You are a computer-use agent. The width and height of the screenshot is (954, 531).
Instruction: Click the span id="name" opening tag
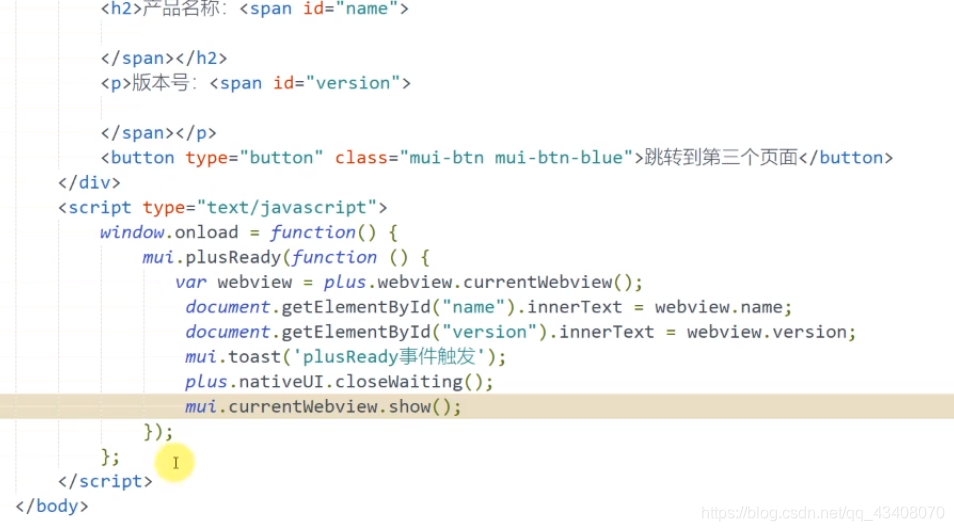(x=324, y=9)
